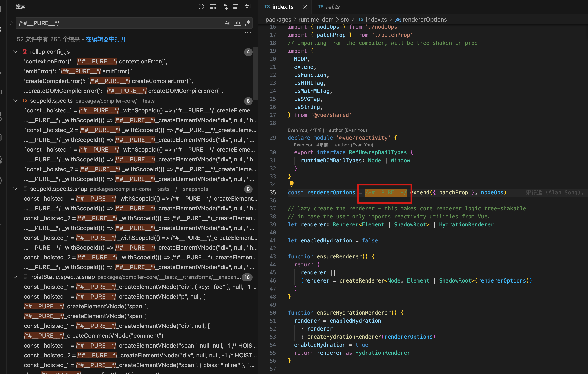
Task: Close the index.ts tab
Action: tap(305, 7)
